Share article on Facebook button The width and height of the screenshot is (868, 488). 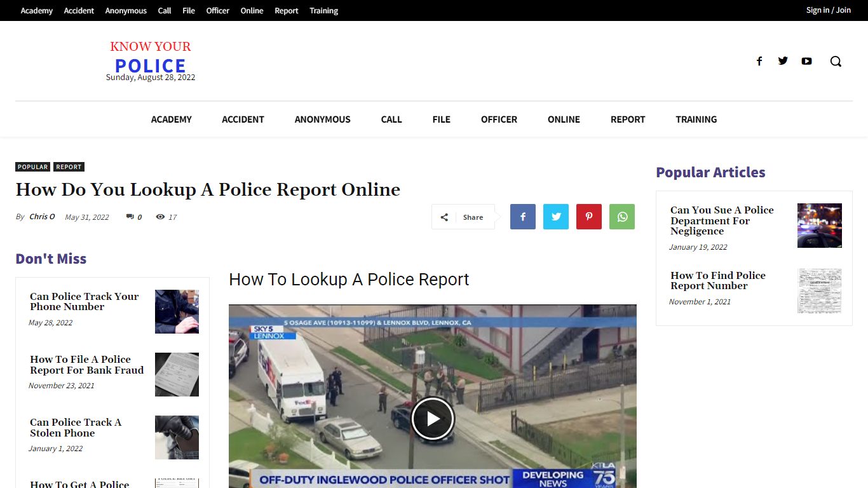click(x=523, y=217)
